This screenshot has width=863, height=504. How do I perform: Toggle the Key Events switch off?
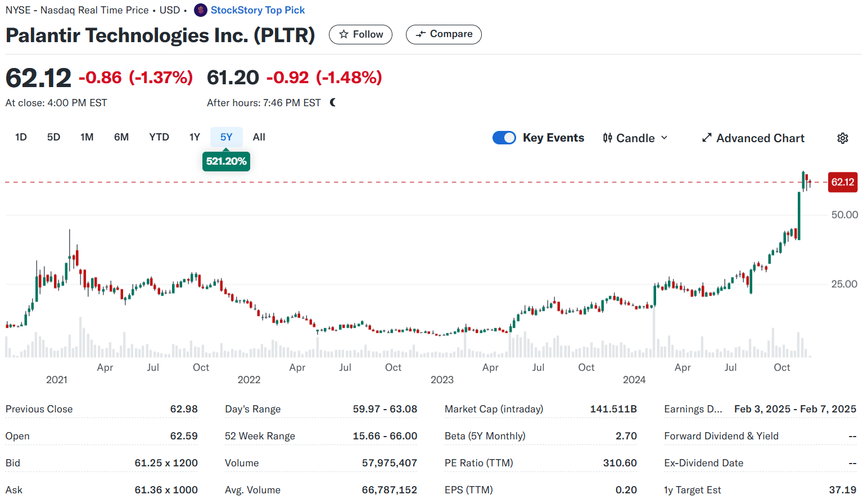(504, 138)
